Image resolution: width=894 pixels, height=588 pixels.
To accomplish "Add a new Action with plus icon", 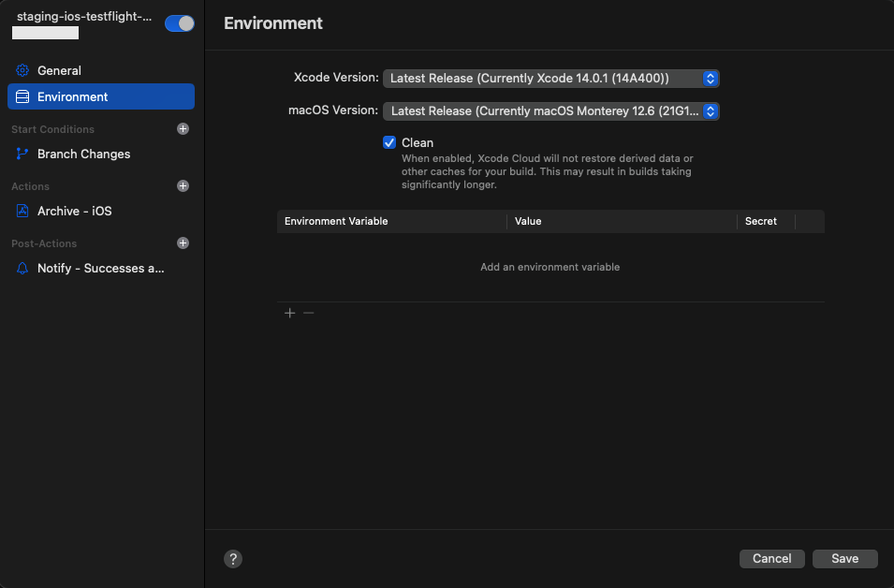I will [x=183, y=186].
